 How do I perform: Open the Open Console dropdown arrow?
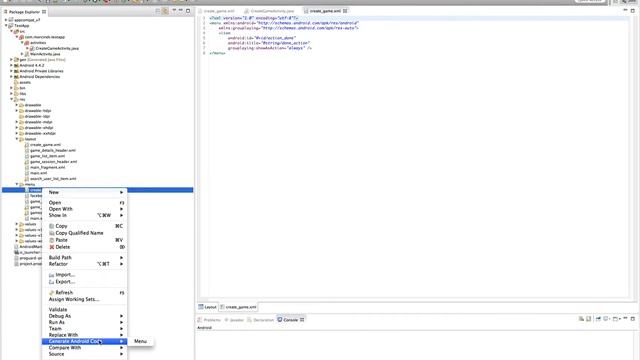click(x=620, y=319)
